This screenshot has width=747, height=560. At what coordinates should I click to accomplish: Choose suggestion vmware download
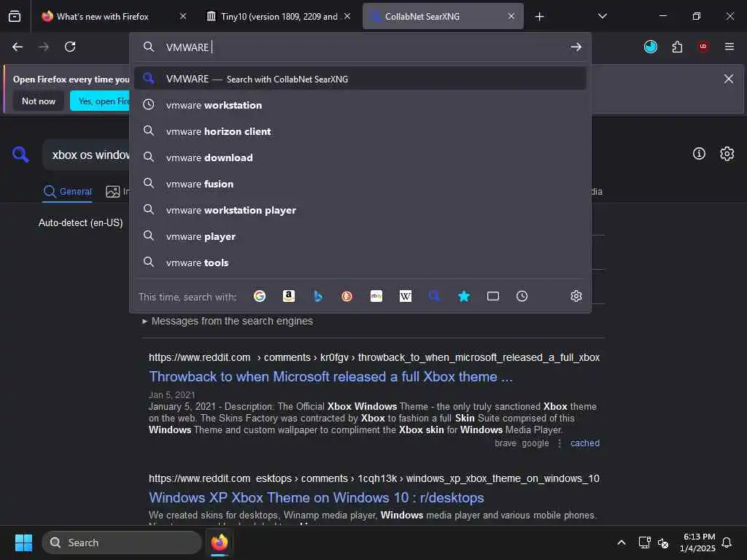(360, 157)
